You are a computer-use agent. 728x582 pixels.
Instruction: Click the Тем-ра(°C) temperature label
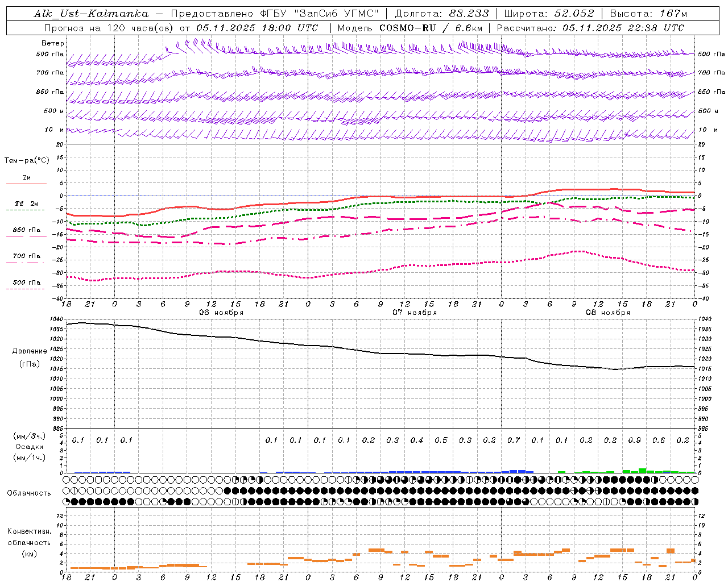coord(27,161)
